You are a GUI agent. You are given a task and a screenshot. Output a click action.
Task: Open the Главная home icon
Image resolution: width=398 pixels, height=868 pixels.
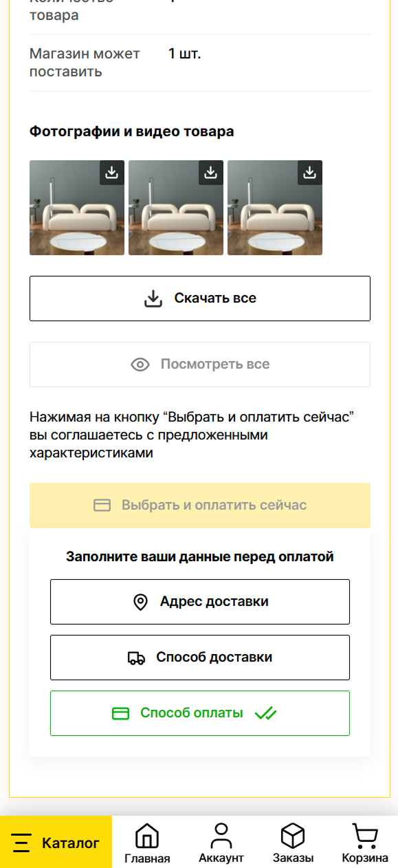click(x=146, y=836)
